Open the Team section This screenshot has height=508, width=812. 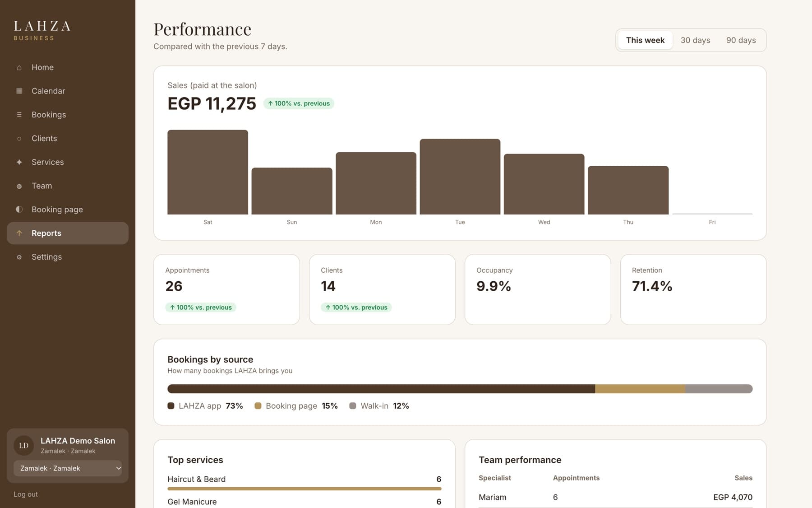(x=68, y=186)
